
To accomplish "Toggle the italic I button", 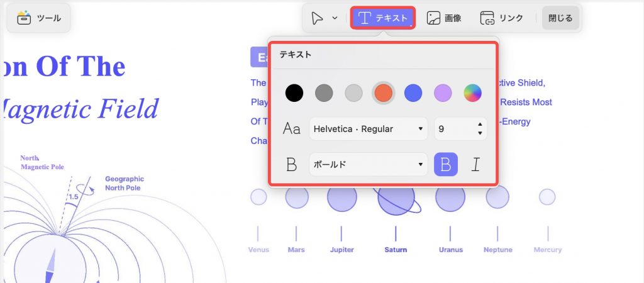I will point(475,164).
